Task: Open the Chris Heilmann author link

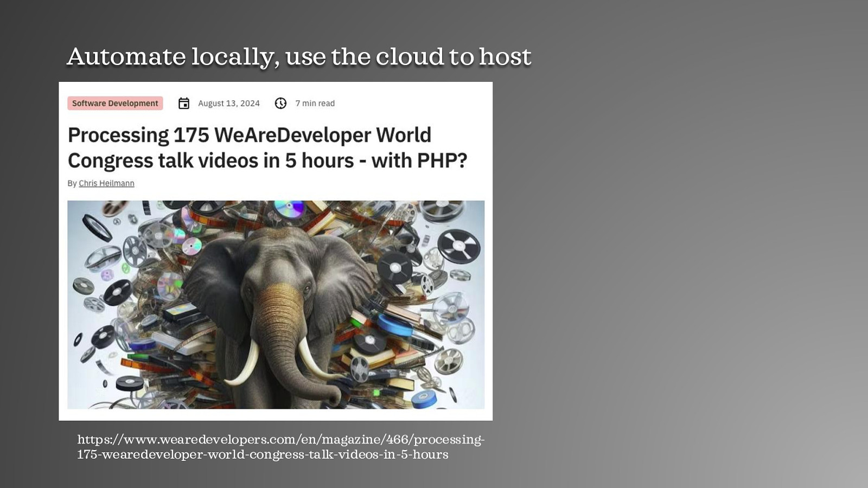Action: 106,183
